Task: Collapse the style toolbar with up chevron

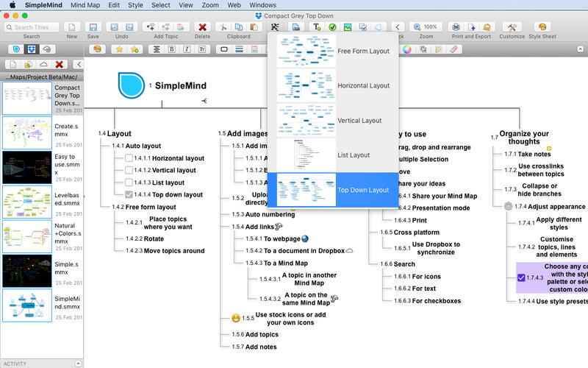Action: [x=580, y=49]
